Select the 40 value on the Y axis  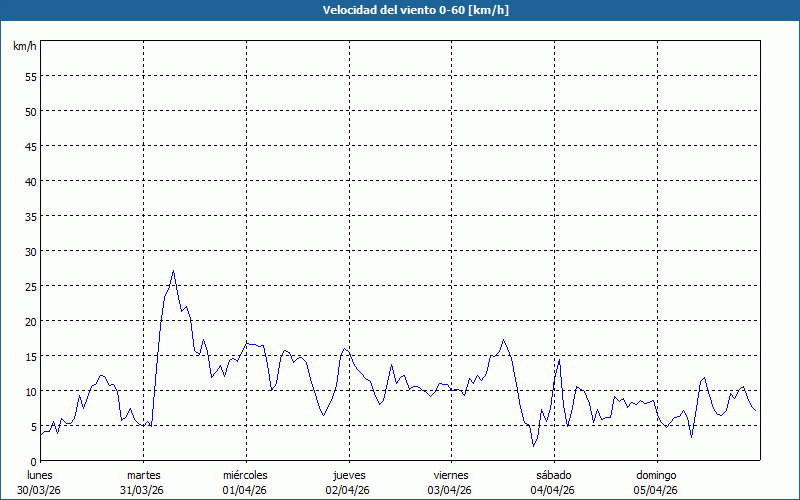(30, 181)
